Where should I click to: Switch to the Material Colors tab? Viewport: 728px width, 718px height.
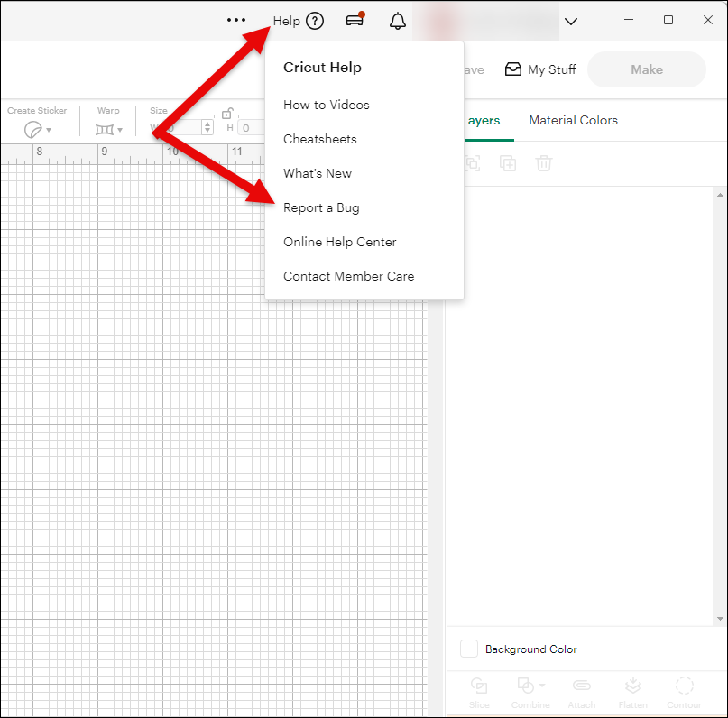pos(573,120)
